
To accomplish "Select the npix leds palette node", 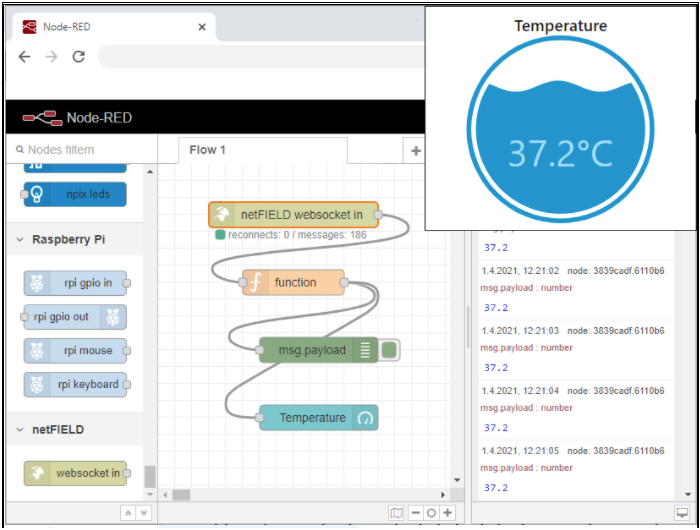I will click(75, 194).
